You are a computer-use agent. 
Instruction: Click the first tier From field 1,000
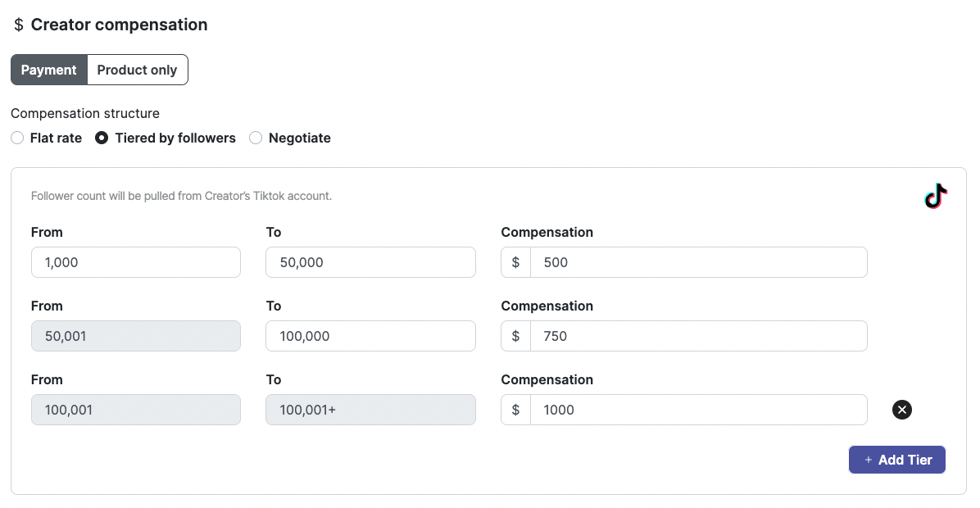[x=136, y=262]
